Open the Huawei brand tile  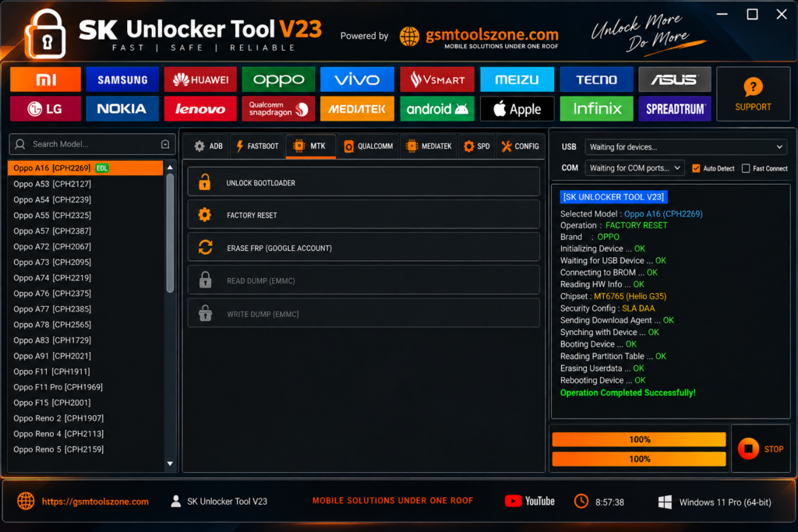200,79
